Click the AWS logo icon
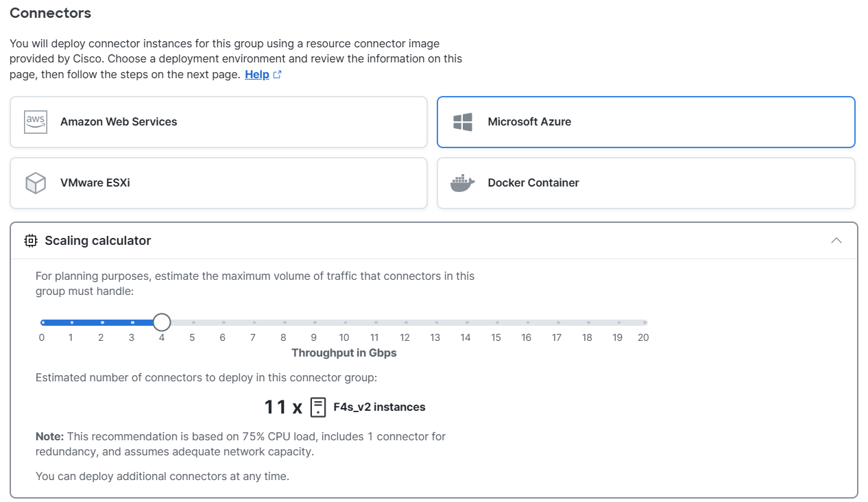Image resolution: width=868 pixels, height=502 pixels. pos(36,122)
